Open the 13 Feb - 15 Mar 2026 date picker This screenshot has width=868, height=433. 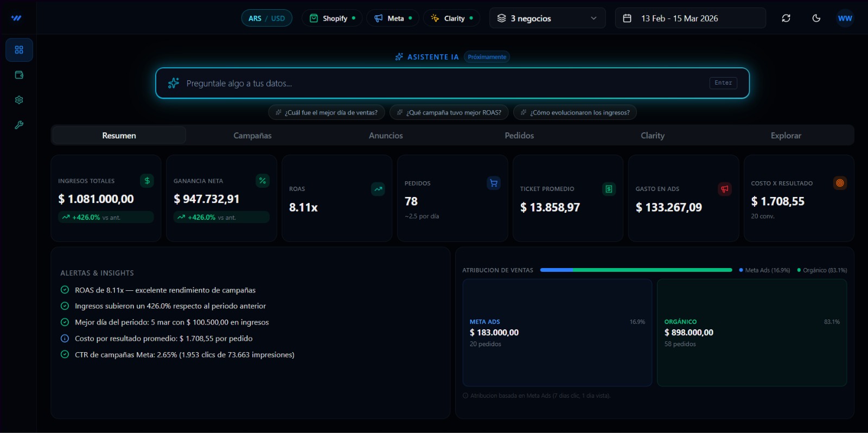click(x=691, y=18)
